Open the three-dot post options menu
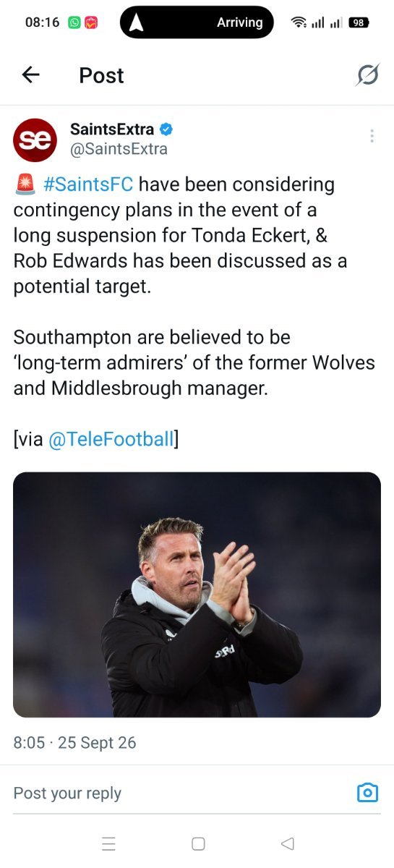The width and height of the screenshot is (394, 868). tap(372, 136)
